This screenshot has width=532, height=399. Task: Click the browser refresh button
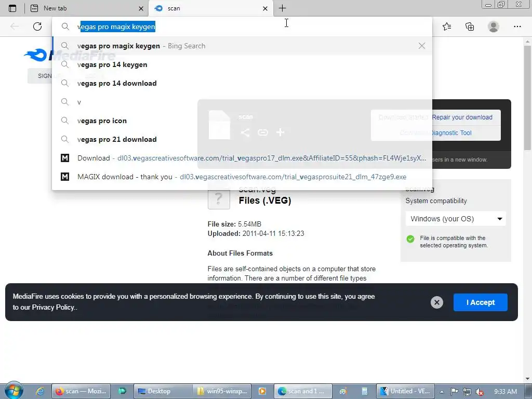coord(37,26)
